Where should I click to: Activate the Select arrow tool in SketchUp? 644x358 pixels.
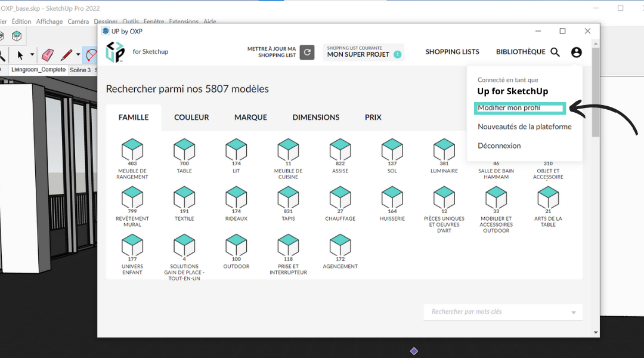pos(20,55)
